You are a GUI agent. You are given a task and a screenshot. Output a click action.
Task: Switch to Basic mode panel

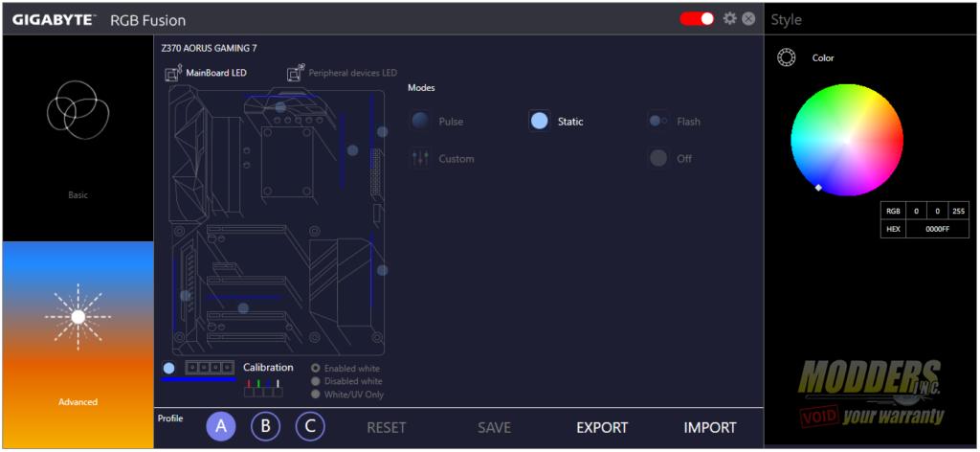click(x=78, y=138)
